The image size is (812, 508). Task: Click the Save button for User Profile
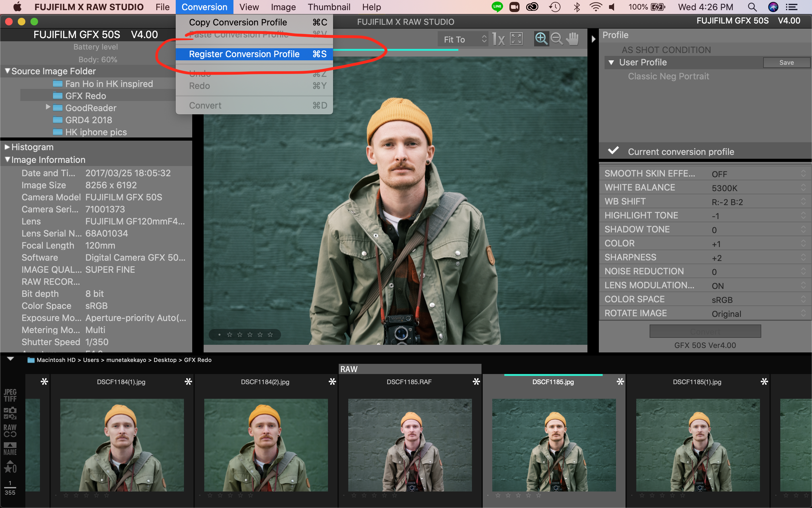click(786, 63)
